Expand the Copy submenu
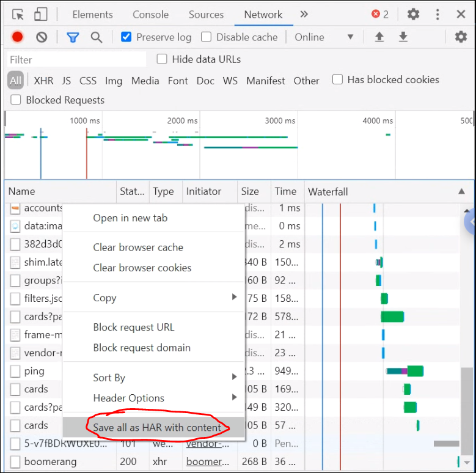 pos(153,298)
